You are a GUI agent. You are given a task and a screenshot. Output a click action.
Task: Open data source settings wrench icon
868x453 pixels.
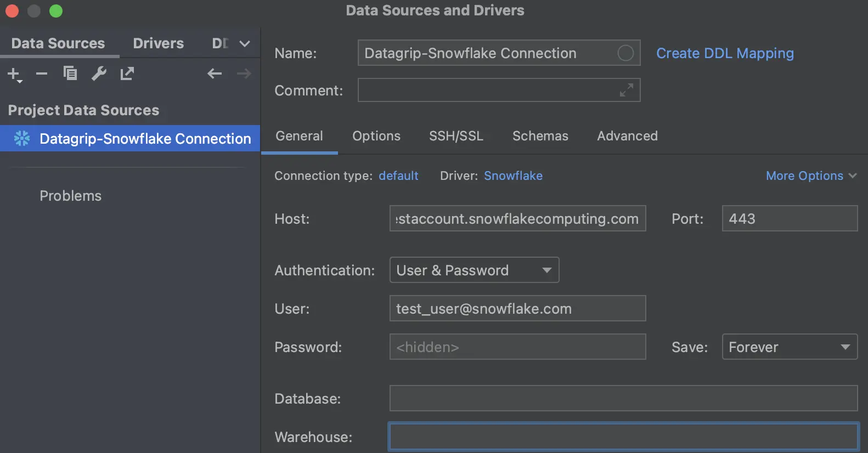[99, 73]
